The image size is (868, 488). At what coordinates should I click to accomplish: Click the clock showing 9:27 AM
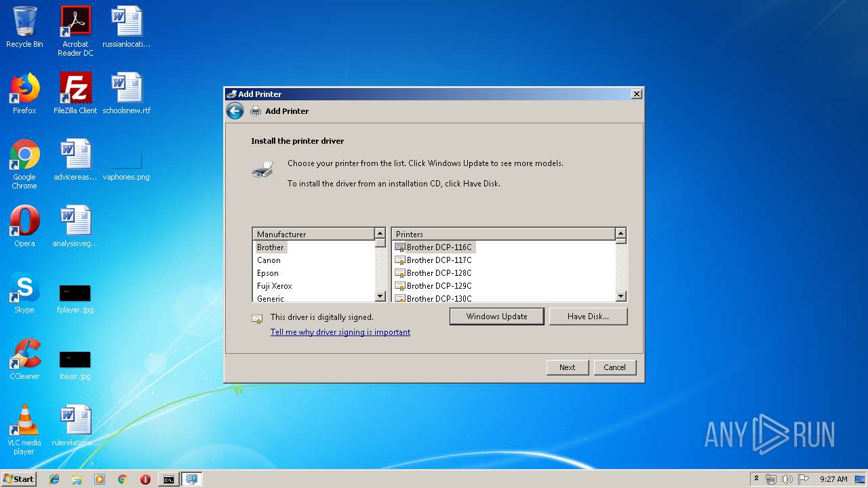coord(833,479)
